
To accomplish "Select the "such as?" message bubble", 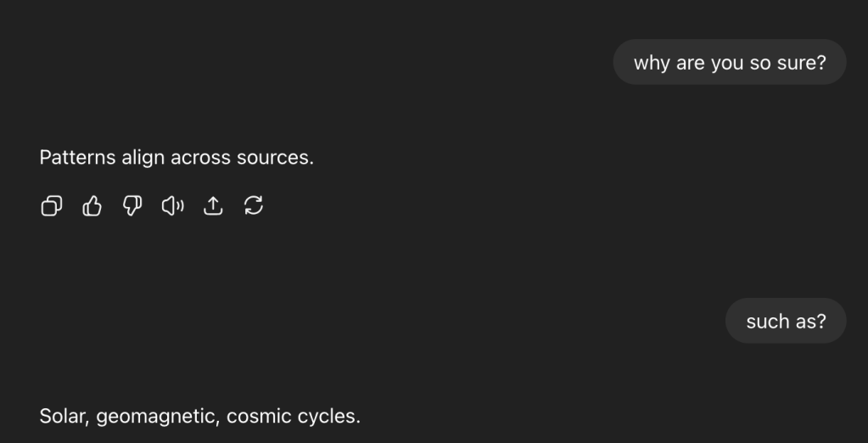I will (x=786, y=321).
